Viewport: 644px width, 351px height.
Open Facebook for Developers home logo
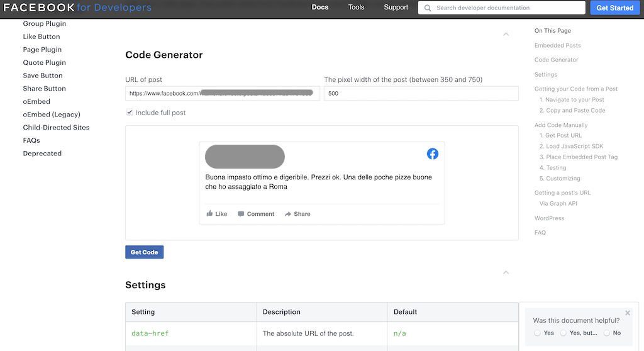77,8
